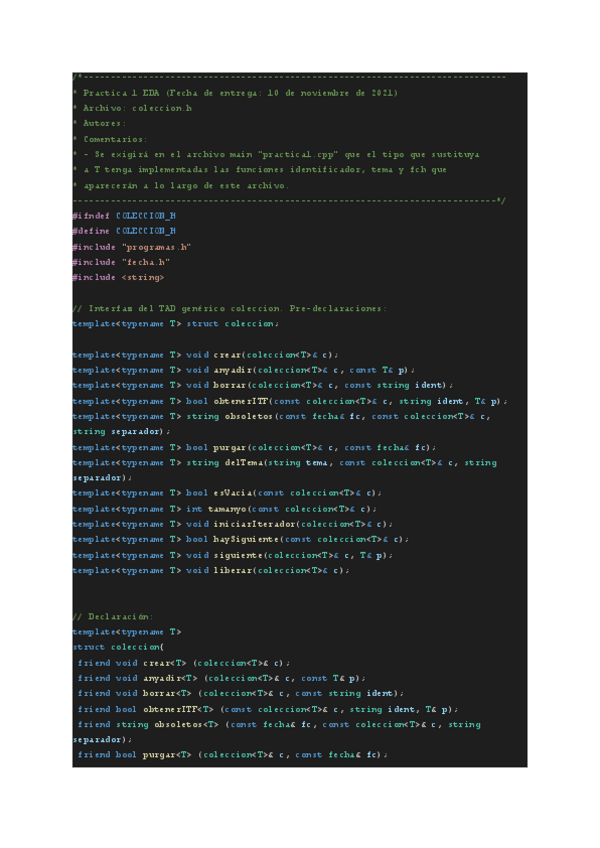Click the template declaration of 'bool obtenerITF'

click(290, 401)
